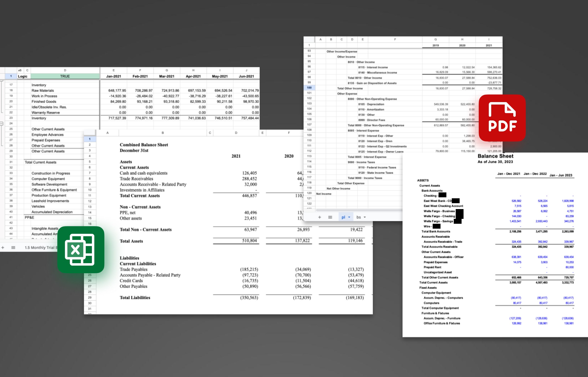Click the red PDF file icon
The width and height of the screenshot is (588, 377).
[x=502, y=118]
